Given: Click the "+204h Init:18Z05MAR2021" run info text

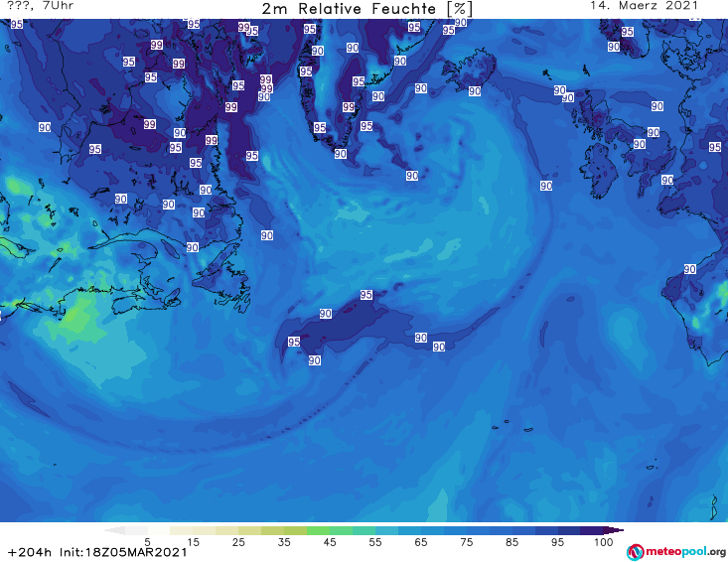Looking at the screenshot, I should tap(97, 552).
